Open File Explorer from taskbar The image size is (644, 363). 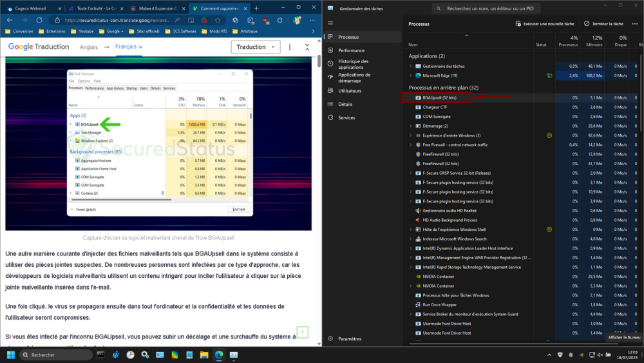(x=204, y=355)
